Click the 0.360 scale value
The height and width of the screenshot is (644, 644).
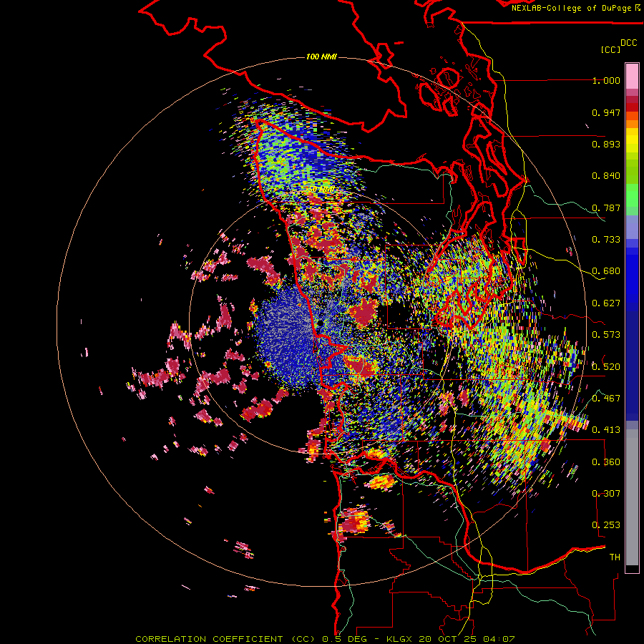tap(606, 462)
